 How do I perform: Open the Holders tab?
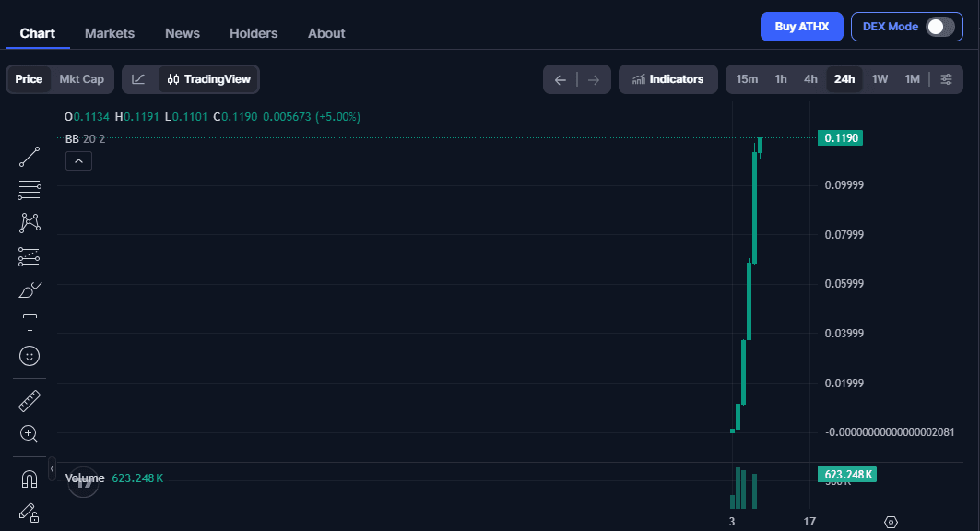click(254, 33)
